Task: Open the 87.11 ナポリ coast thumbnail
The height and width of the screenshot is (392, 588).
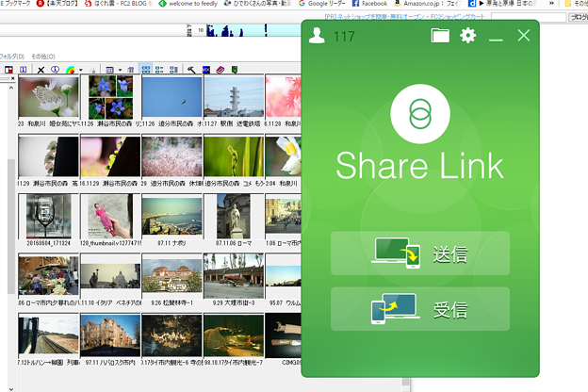Action: [x=171, y=217]
